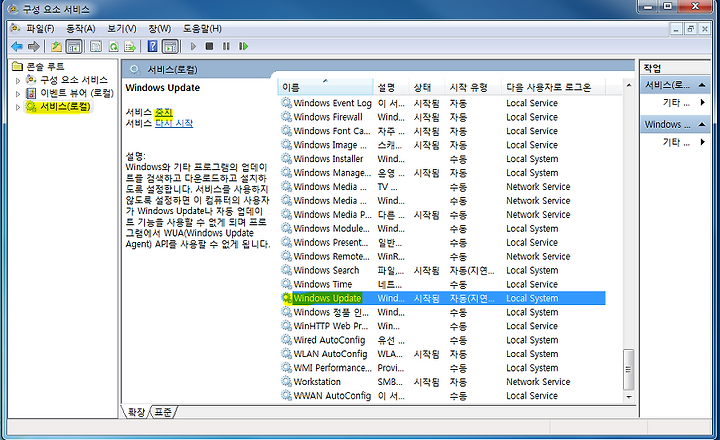Click the scrollbar down arrow in services list

coord(629,397)
